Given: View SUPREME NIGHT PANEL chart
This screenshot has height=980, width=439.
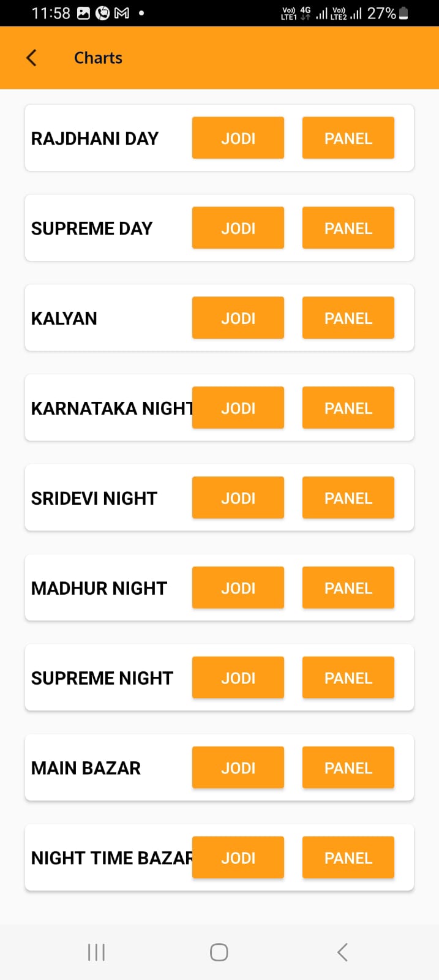Looking at the screenshot, I should [348, 678].
